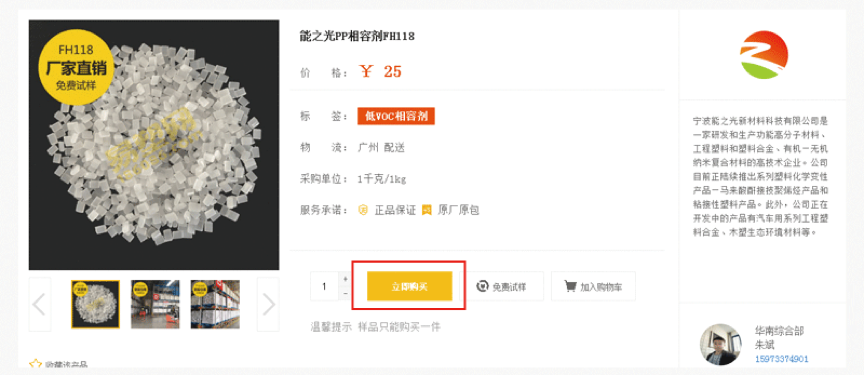
Task: Increase quantity with the plus stepper
Action: click(x=345, y=279)
